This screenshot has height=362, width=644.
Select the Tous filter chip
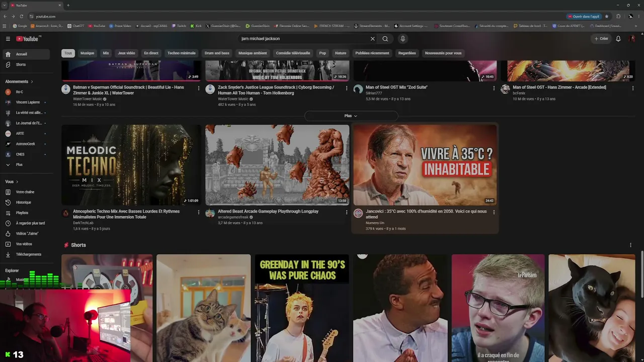(x=68, y=53)
